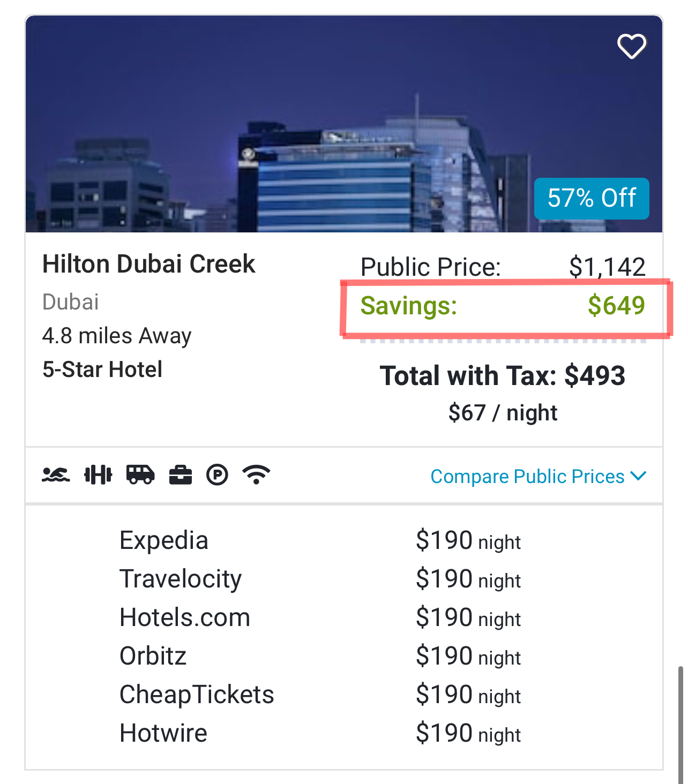Click the airport shuttle van icon
The width and height of the screenshot is (688, 784).
[140, 475]
